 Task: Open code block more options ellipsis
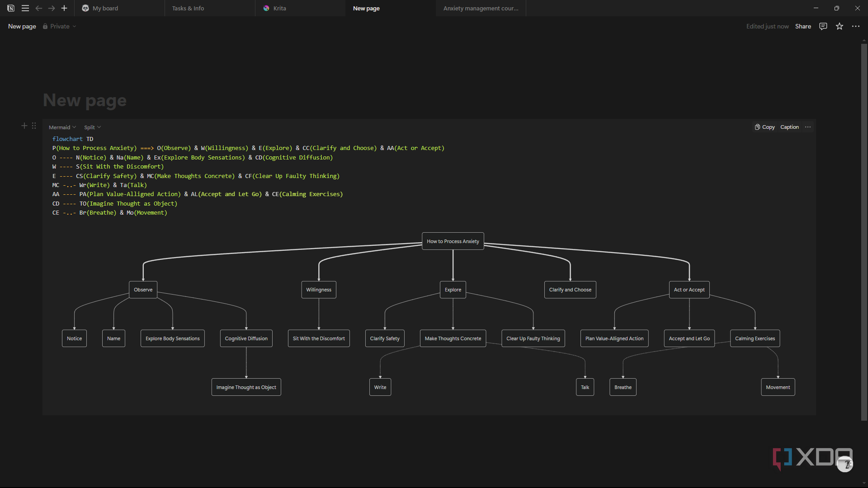(x=808, y=127)
